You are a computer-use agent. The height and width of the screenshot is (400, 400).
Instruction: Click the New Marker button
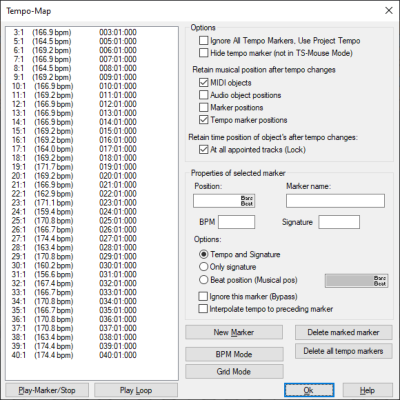coord(234,332)
